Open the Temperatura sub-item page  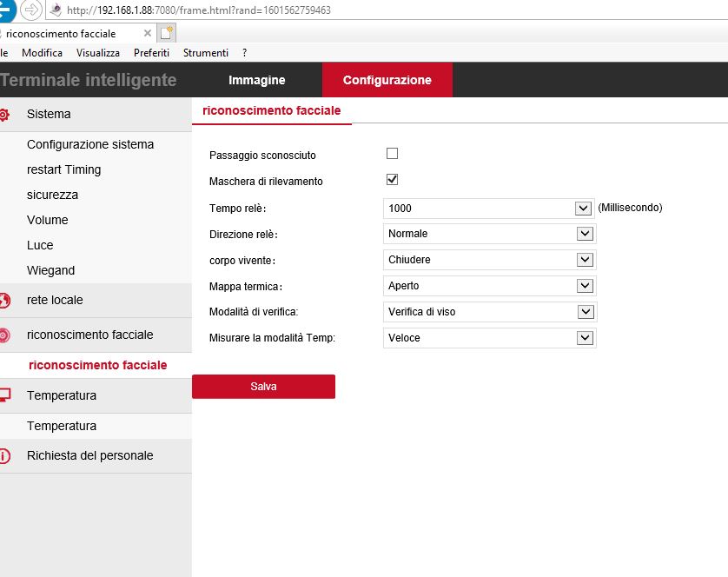(x=62, y=426)
